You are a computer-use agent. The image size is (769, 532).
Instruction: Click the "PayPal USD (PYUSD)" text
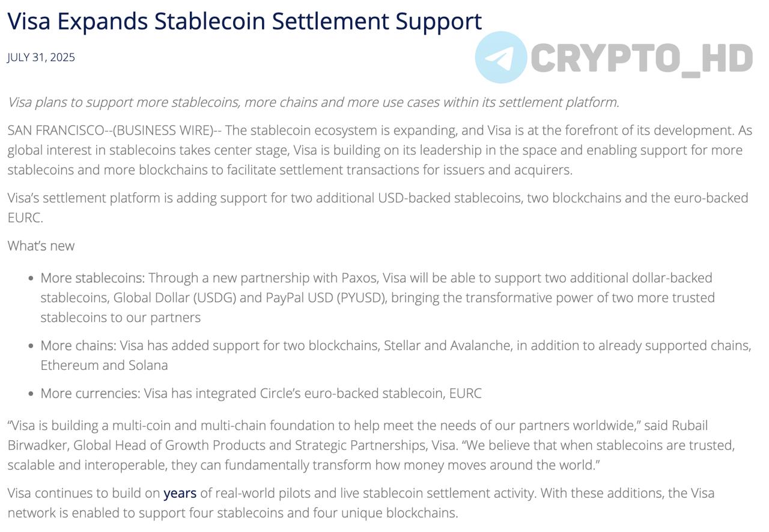point(326,298)
